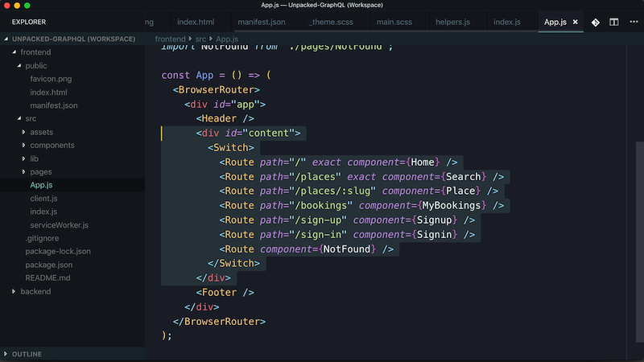This screenshot has width=644, height=362.
Task: Click the opening Switch tag
Action: click(x=231, y=148)
